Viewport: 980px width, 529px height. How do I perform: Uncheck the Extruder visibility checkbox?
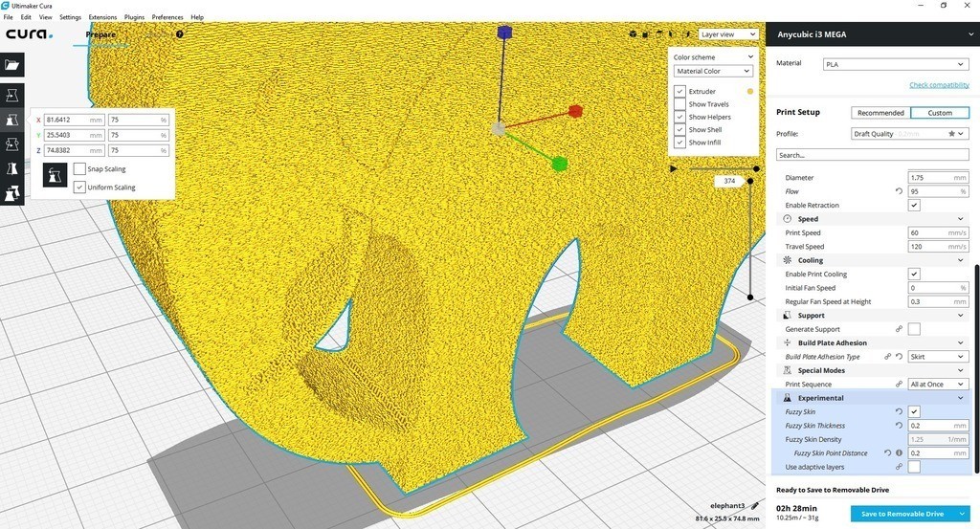pyautogui.click(x=679, y=91)
